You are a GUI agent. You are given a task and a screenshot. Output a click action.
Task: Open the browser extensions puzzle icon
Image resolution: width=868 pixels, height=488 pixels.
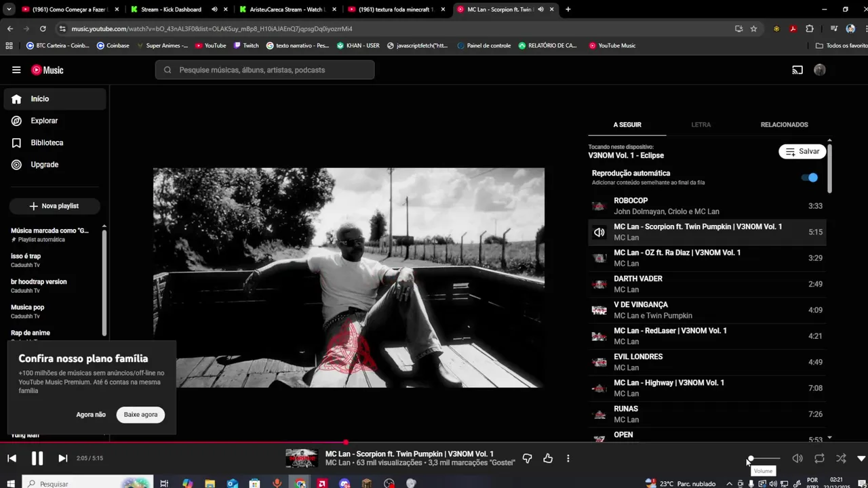810,28
